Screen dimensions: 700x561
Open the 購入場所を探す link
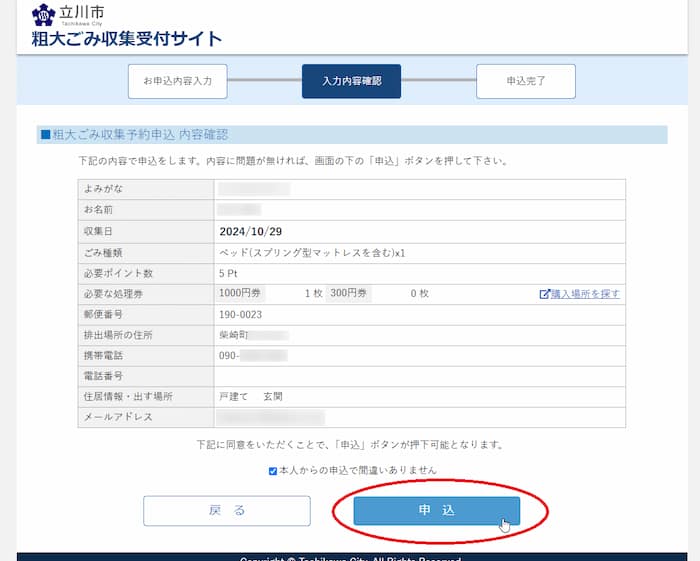click(x=585, y=294)
